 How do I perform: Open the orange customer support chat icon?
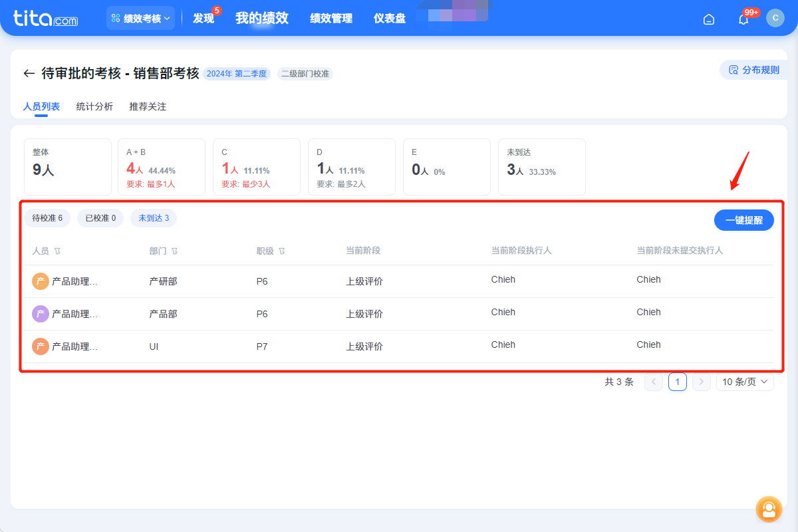(x=769, y=509)
